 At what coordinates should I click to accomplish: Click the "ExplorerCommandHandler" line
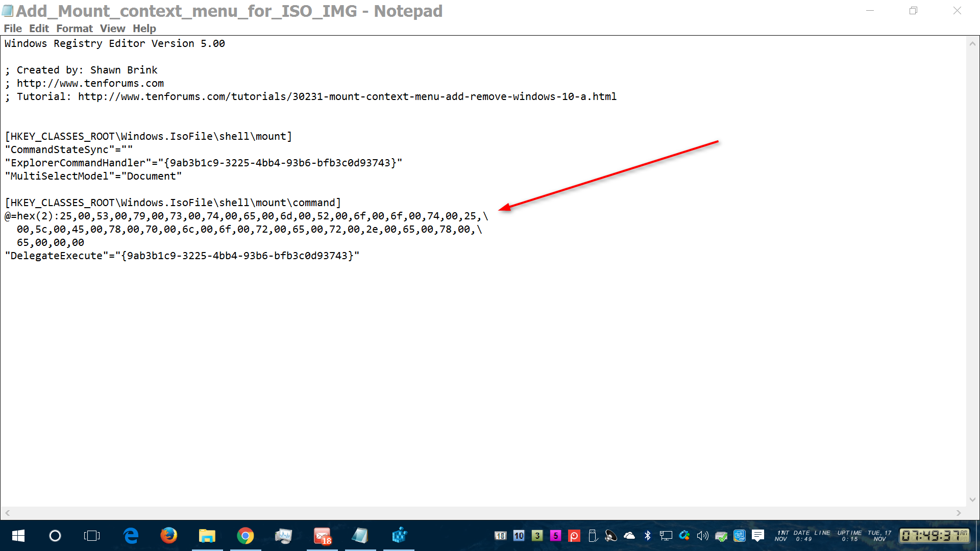tap(204, 163)
